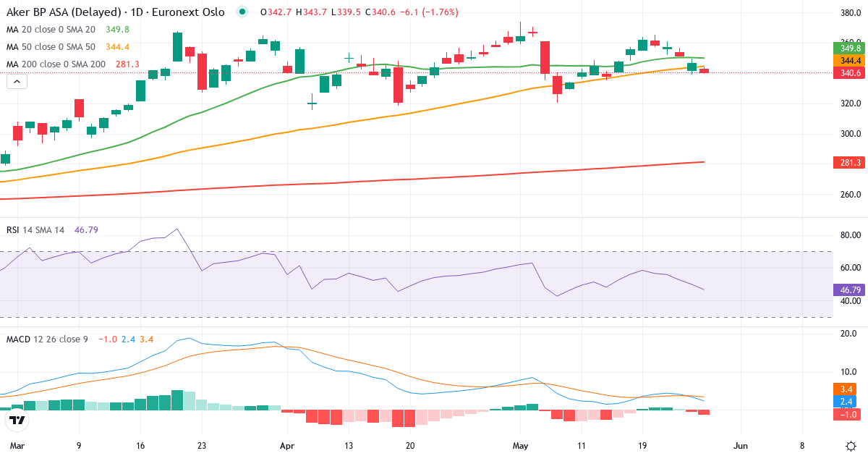Click the market status indicator dot
Screen dimensions: 868x456
coord(242,12)
